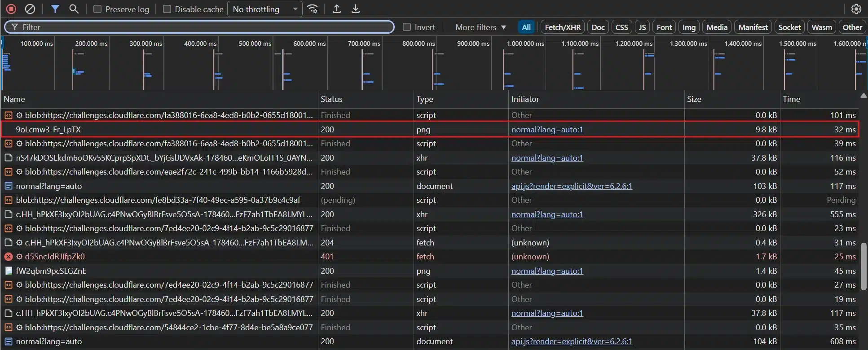Toggle the filter funnel icon
The image size is (868, 350).
tap(55, 9)
